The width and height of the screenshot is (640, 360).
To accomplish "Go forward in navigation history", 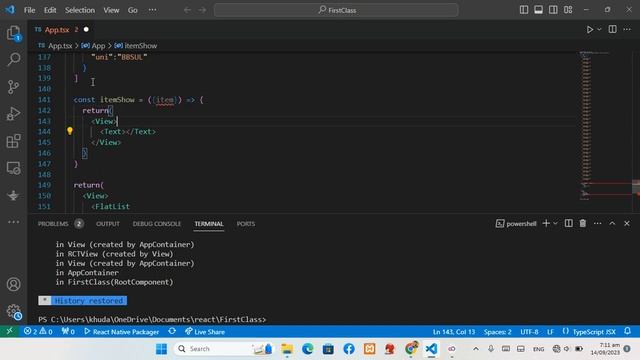I will [202, 10].
